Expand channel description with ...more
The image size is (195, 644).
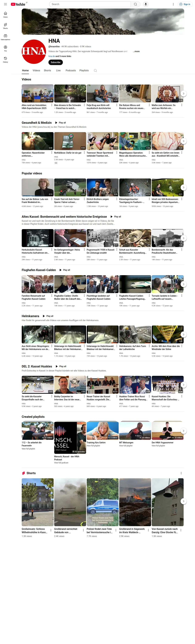pos(136,52)
